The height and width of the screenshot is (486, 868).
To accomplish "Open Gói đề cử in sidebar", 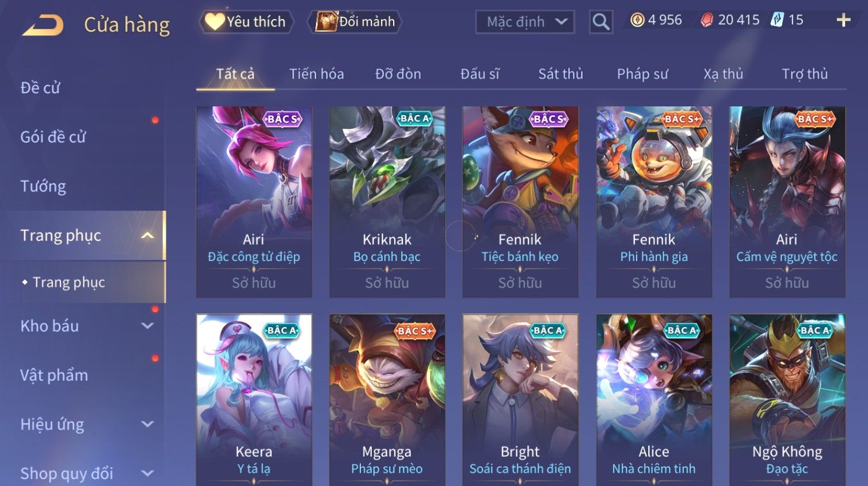I will [53, 137].
